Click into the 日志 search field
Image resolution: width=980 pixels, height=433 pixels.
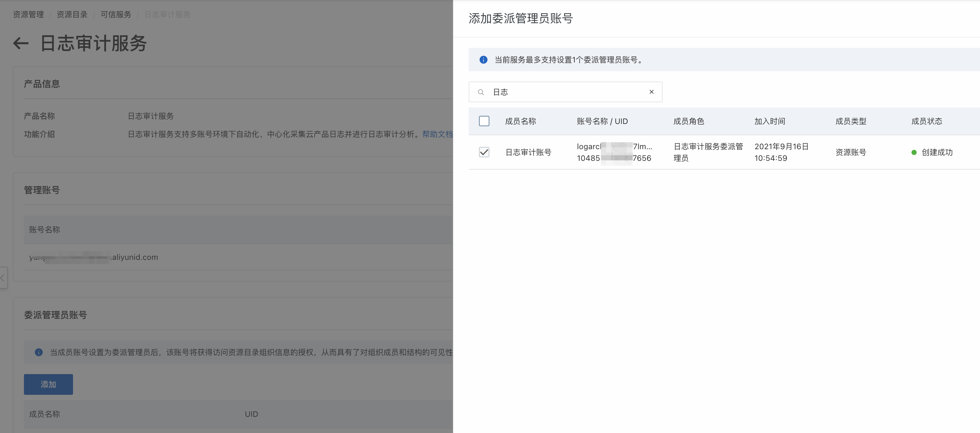tap(567, 92)
